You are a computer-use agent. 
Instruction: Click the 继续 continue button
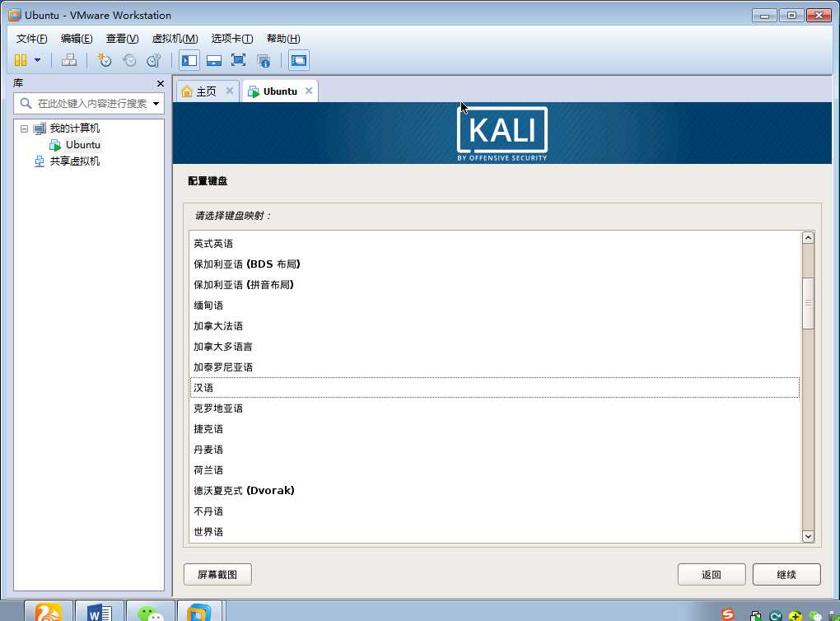(x=786, y=574)
